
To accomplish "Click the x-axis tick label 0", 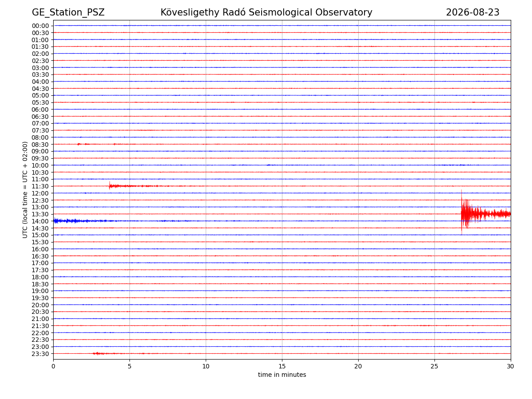I will (53, 366).
